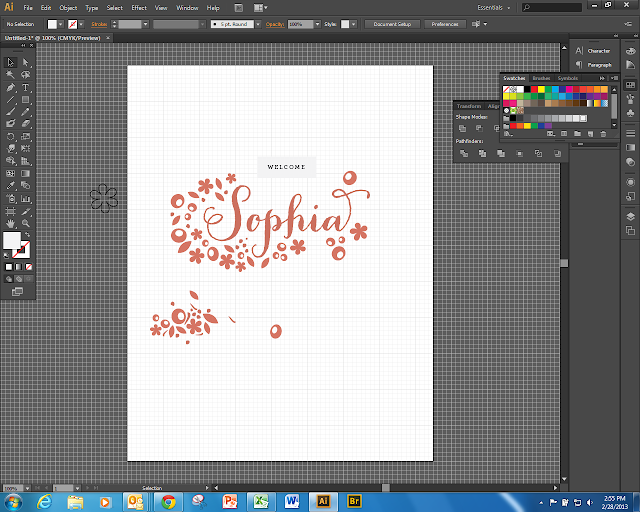
Task: Launch Adobe Bridge from the taskbar
Action: pyautogui.click(x=354, y=500)
